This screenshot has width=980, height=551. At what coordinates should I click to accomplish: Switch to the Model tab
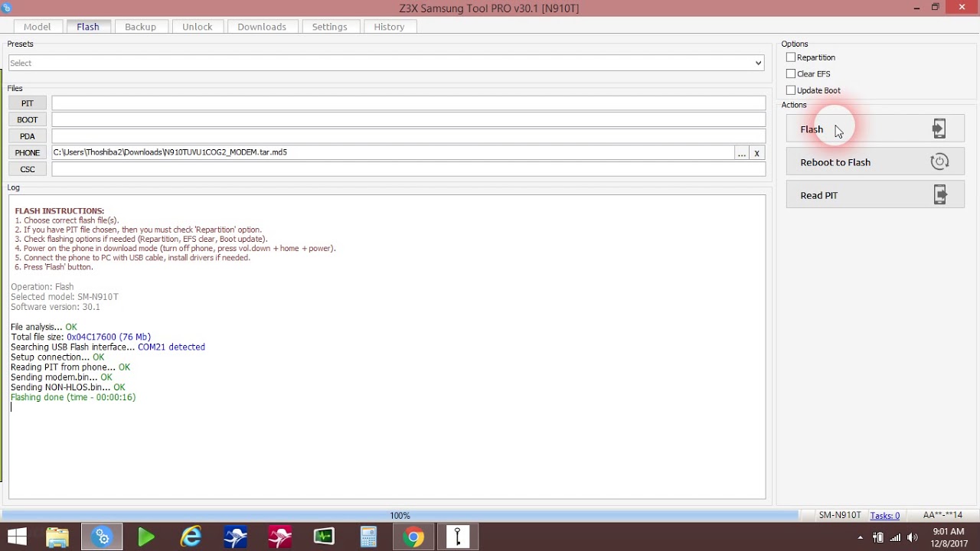pyautogui.click(x=37, y=27)
